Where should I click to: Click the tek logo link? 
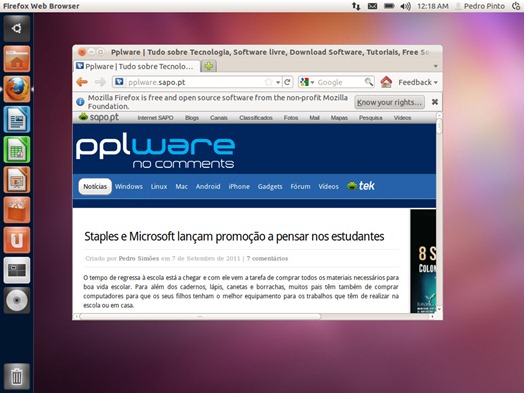pyautogui.click(x=361, y=186)
